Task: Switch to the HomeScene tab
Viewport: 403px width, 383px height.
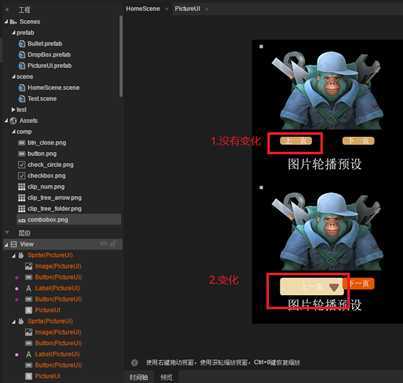Action: tap(143, 9)
